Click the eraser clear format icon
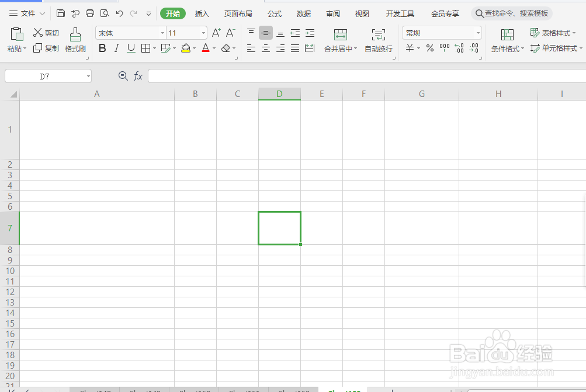 [226, 48]
